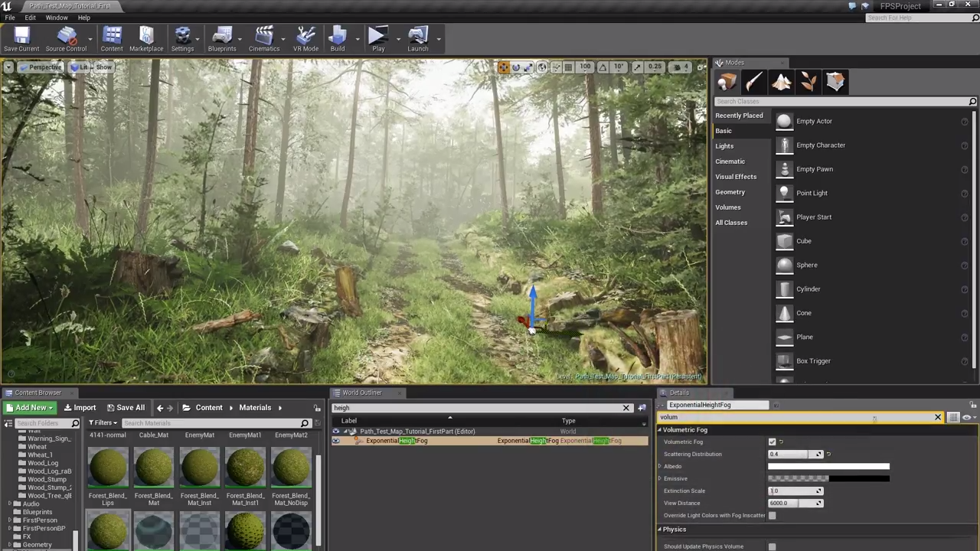Click the Play button to test the level

[x=377, y=37]
